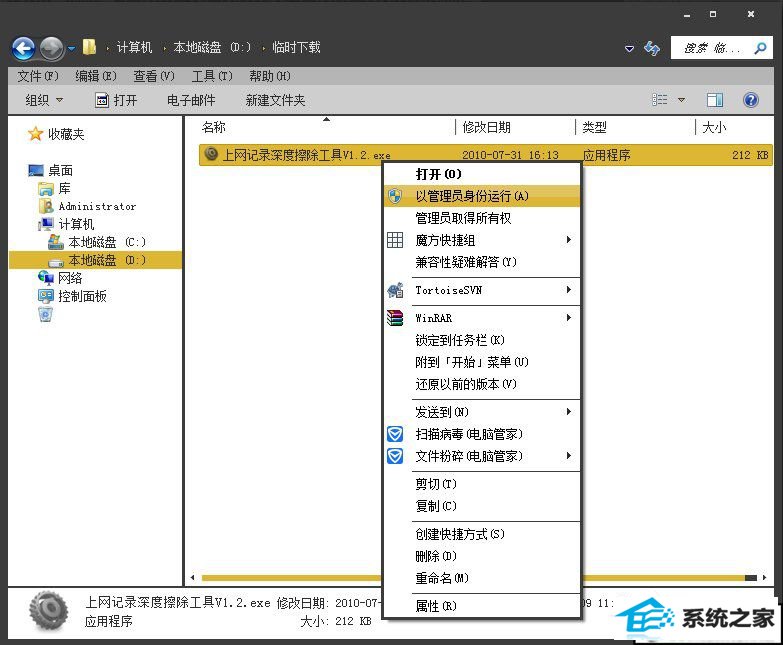Choose 剪切(T) in the context menu
Image resolution: width=783 pixels, height=645 pixels.
[x=481, y=484]
